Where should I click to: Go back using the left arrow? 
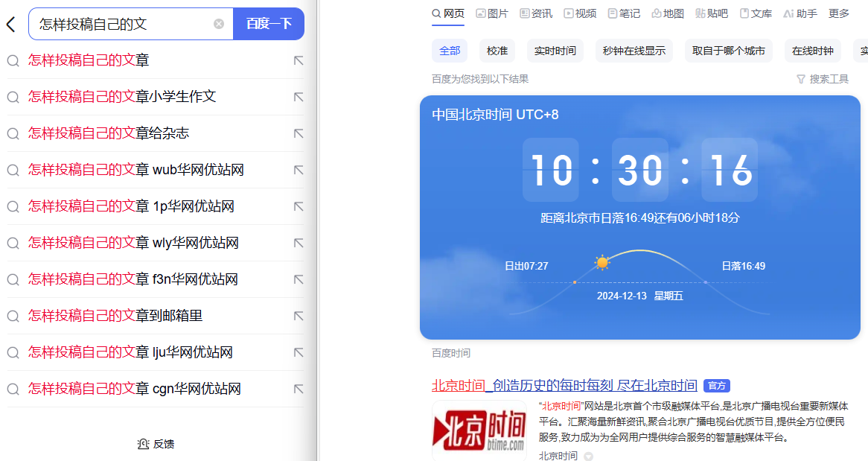[x=10, y=24]
